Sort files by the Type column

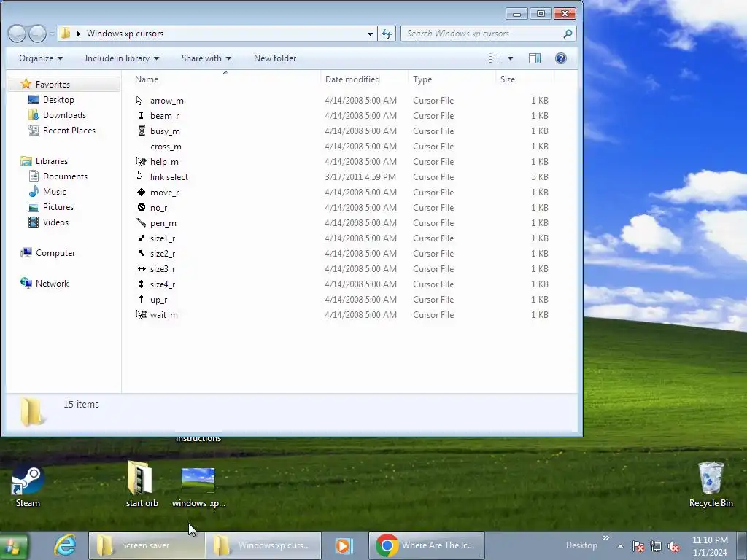[422, 79]
